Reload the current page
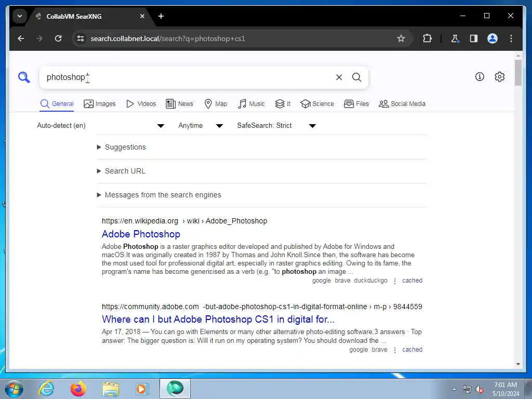 tap(58, 38)
